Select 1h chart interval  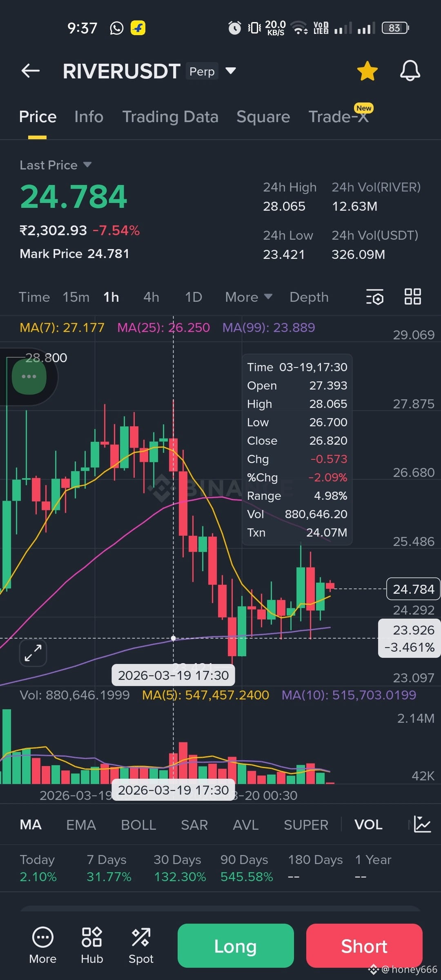click(x=111, y=297)
